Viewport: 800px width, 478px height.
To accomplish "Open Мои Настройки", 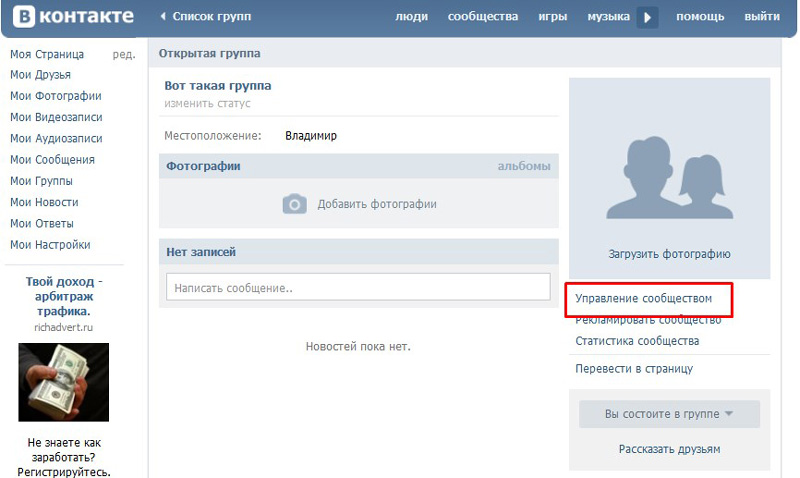I will click(x=50, y=245).
